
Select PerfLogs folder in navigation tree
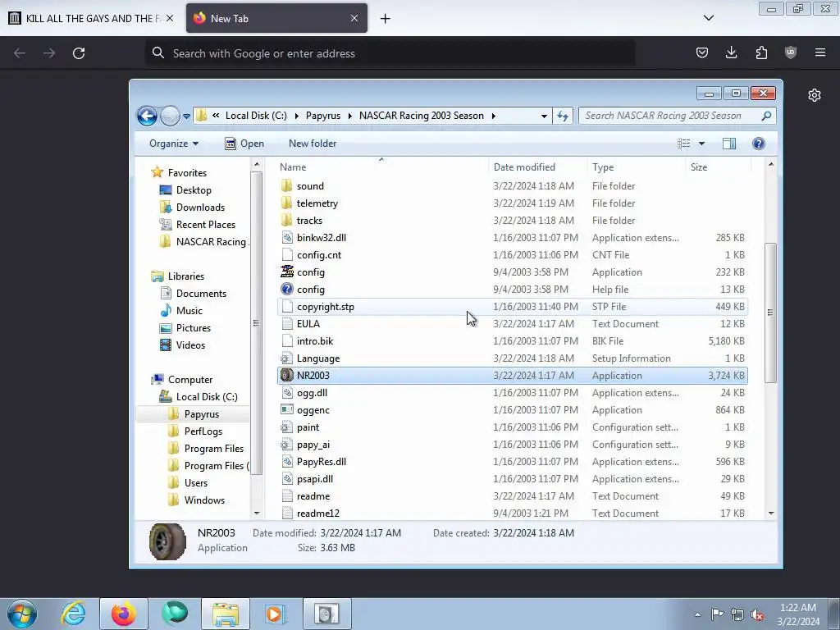coord(195,431)
